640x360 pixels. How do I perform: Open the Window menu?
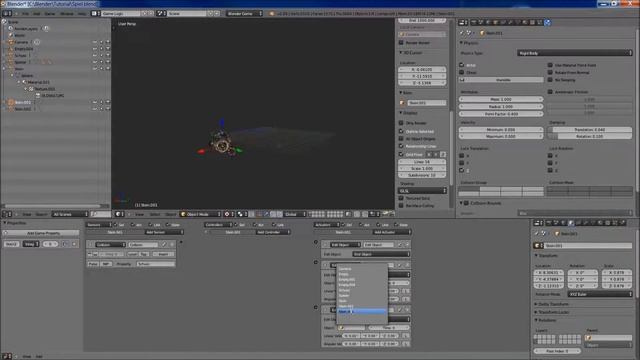[x=67, y=13]
